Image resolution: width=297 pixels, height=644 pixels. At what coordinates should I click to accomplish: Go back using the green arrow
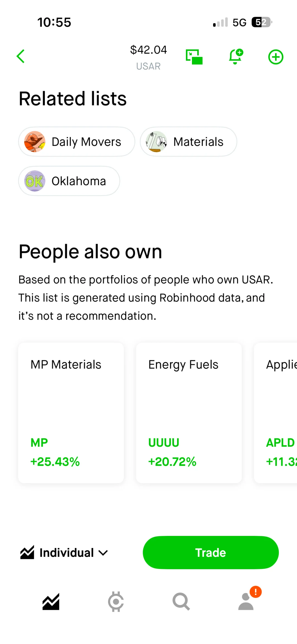[x=21, y=56]
